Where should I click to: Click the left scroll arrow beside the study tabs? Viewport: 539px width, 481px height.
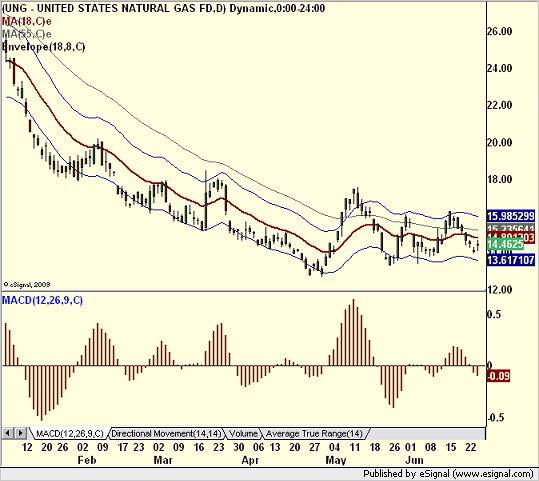pos(8,433)
